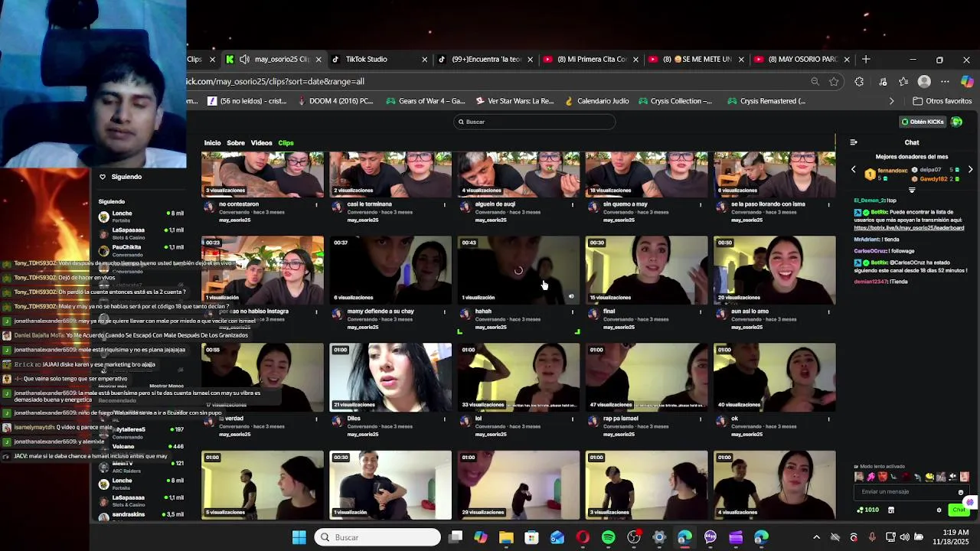Open the botrix.live leaderboard link in chat
This screenshot has height=551, width=980.
click(x=909, y=227)
